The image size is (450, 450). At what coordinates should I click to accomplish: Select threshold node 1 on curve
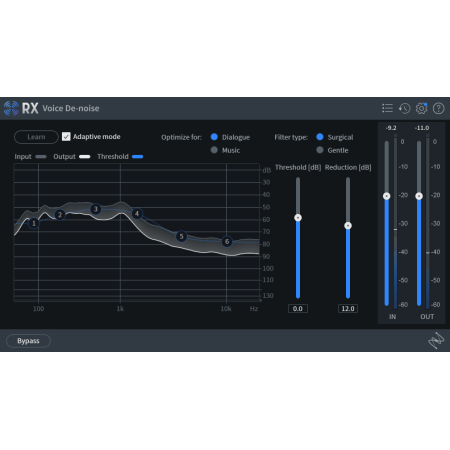[x=34, y=223]
